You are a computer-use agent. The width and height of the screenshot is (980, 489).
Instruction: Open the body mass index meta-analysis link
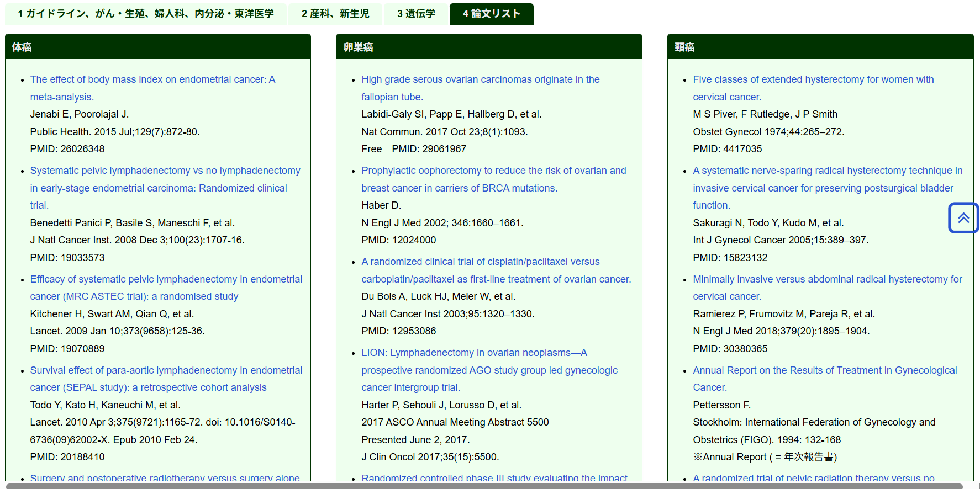pos(152,79)
